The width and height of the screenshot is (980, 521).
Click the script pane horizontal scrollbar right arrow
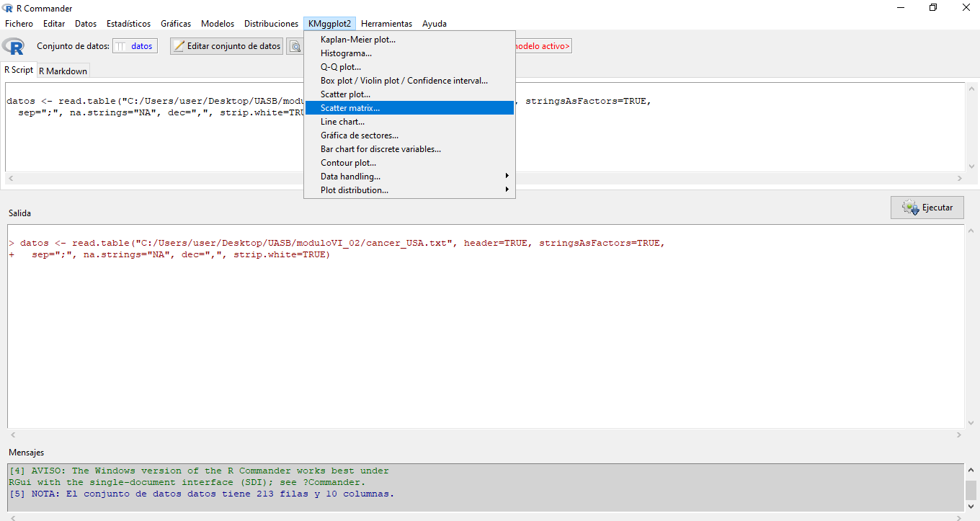(959, 178)
